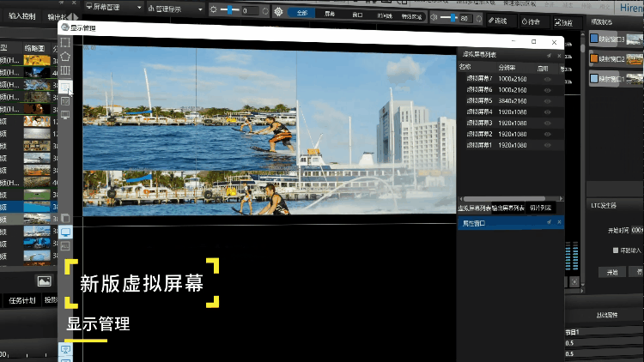
Task: Switch to the 输出屏幕列表 tab
Action: coord(508,208)
